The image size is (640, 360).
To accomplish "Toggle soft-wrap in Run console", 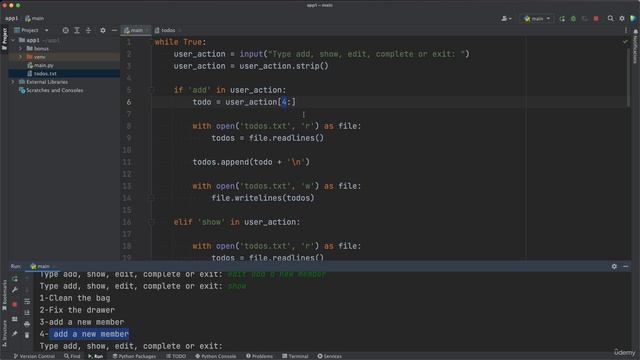I will pyautogui.click(x=27, y=301).
